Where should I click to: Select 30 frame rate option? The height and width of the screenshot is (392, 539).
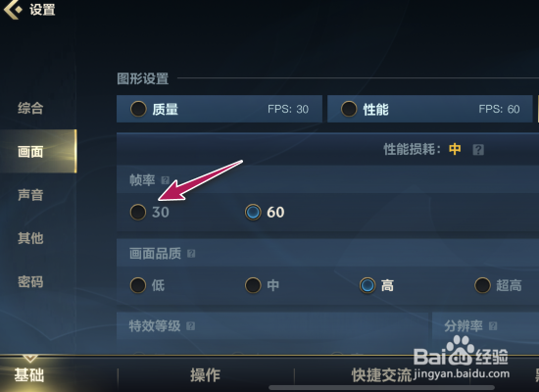pos(150,212)
